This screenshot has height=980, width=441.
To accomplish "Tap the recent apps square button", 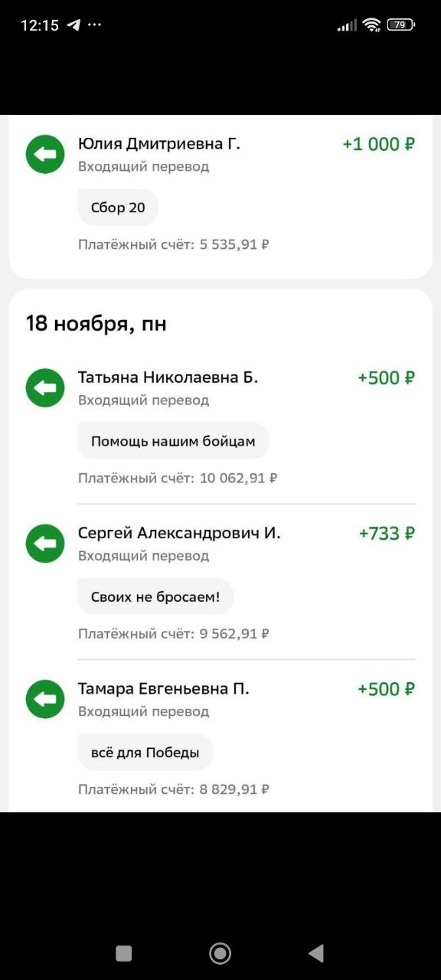I will pos(123,953).
